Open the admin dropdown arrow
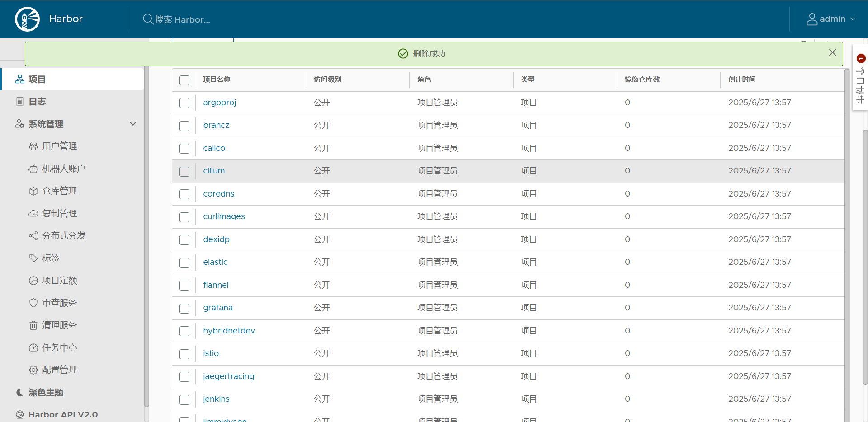Viewport: 868px width, 422px height. click(x=853, y=19)
